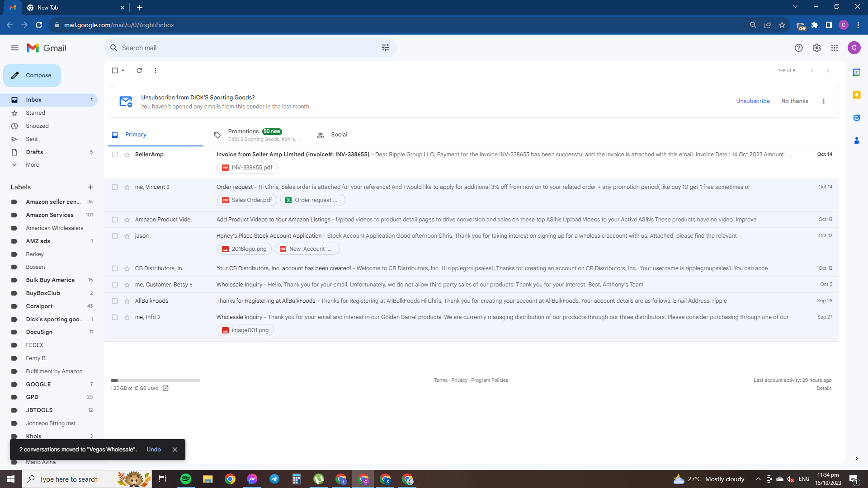Select the Golden Barrel Wholesale Inquiry checkbox
868x488 pixels.
point(115,318)
